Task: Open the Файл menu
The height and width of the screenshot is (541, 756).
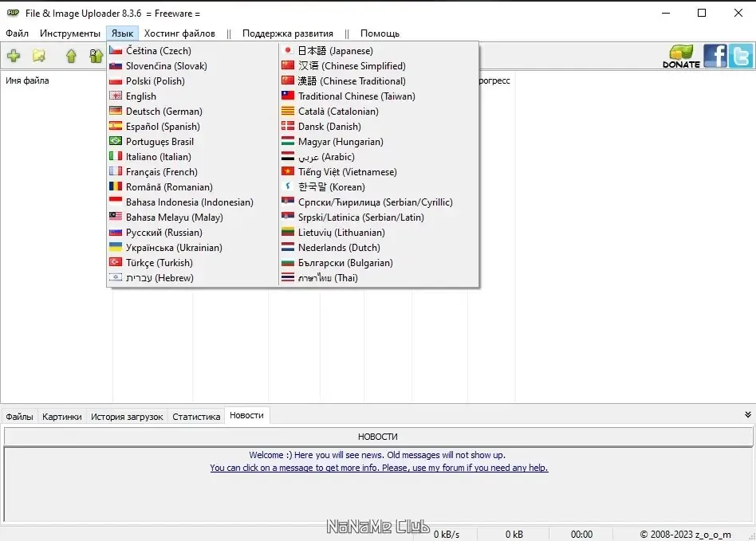Action: pos(17,33)
